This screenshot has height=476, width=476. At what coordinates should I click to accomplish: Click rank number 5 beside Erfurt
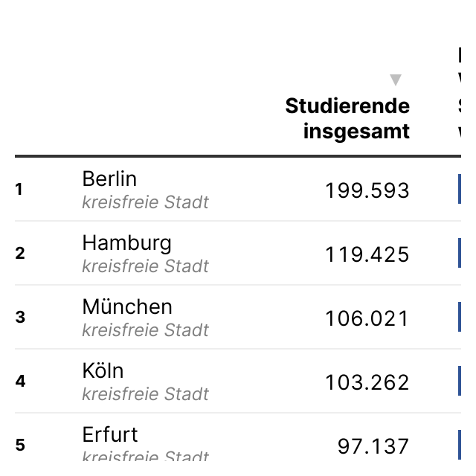(20, 446)
